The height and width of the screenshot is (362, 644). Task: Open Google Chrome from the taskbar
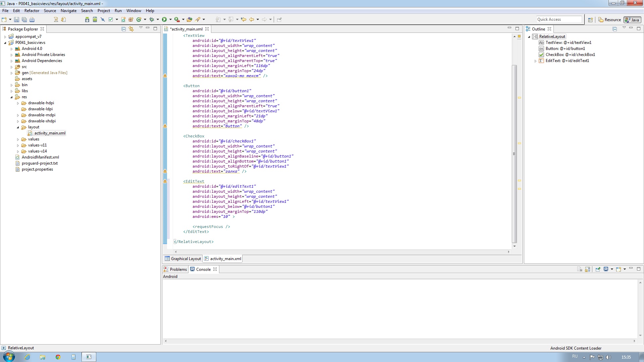58,357
